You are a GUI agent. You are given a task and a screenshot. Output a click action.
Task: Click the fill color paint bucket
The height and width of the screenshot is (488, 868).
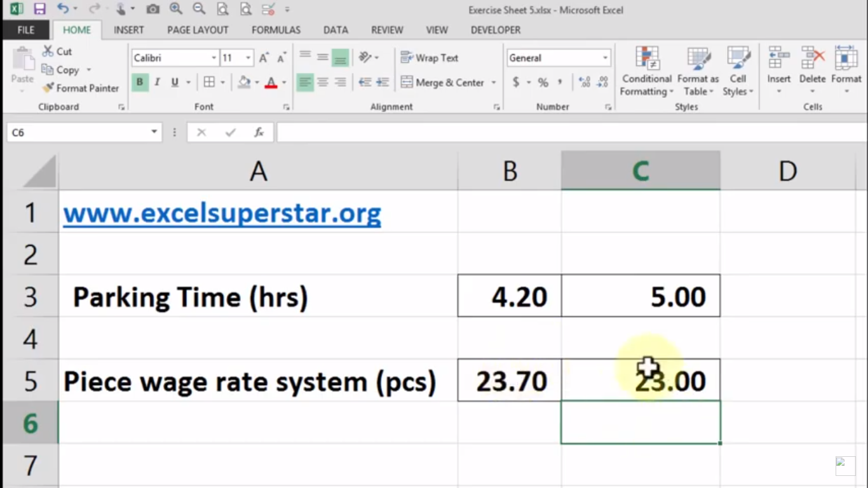(244, 82)
